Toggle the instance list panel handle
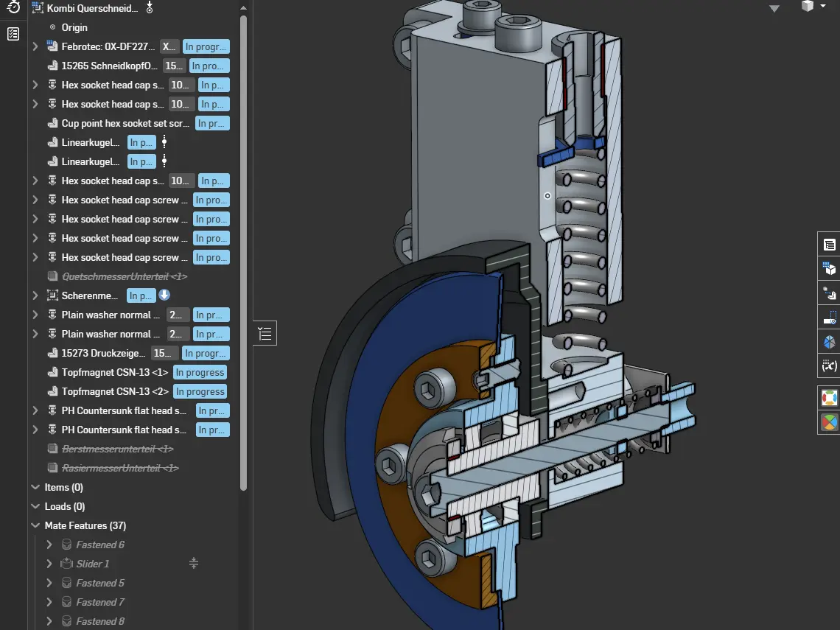Viewport: 840px width, 630px height. [x=265, y=333]
